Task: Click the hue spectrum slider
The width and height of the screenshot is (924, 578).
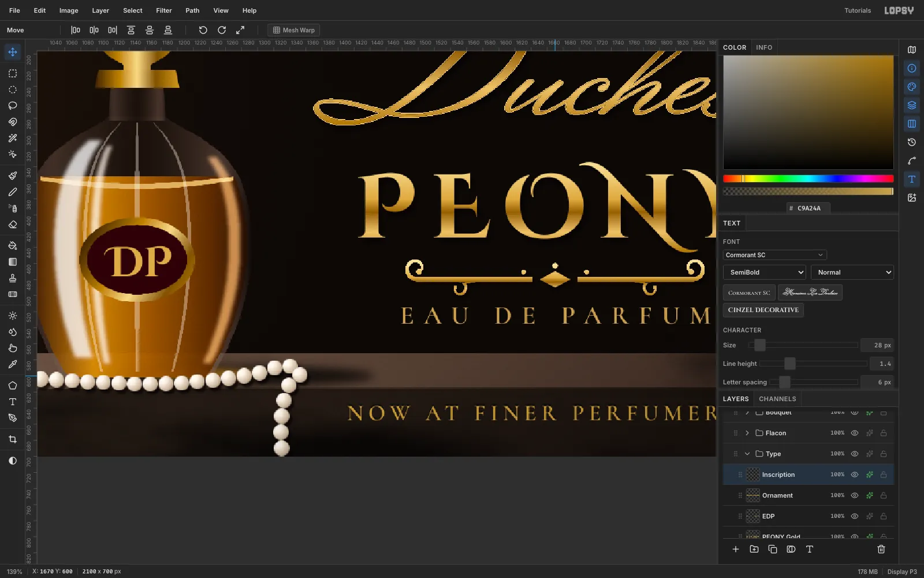Action: tap(808, 179)
